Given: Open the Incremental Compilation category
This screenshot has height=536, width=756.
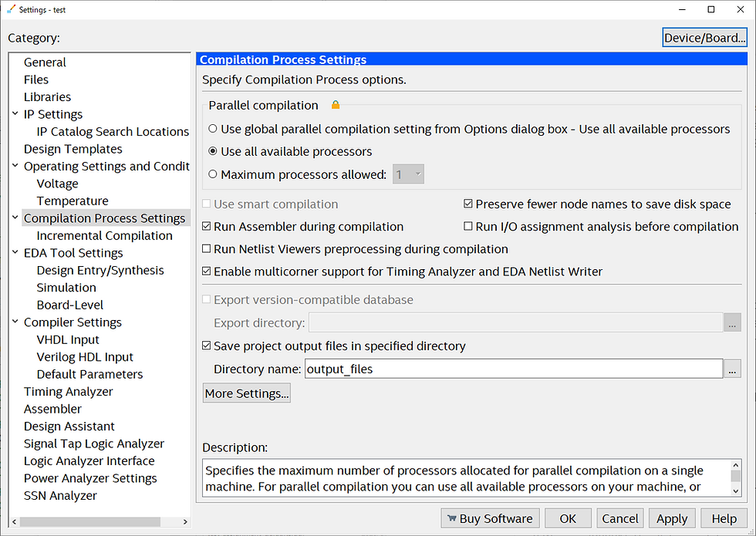Looking at the screenshot, I should [x=104, y=235].
